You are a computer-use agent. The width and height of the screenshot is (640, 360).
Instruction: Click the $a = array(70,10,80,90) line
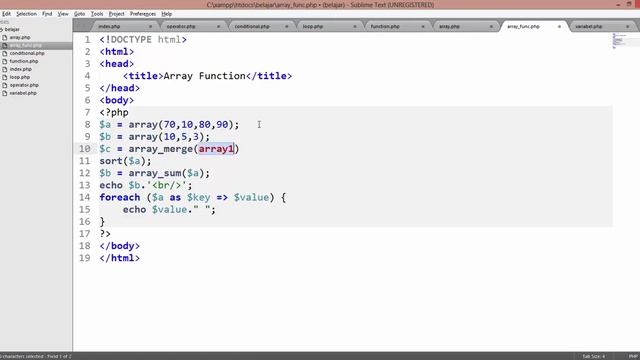tap(169, 125)
